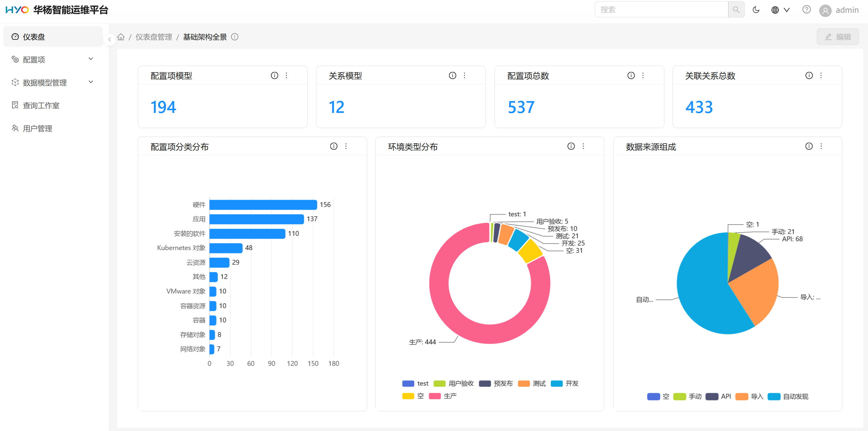Image resolution: width=868 pixels, height=431 pixels.
Task: Click info icon on 配置项分类分布 panel
Action: tap(334, 146)
